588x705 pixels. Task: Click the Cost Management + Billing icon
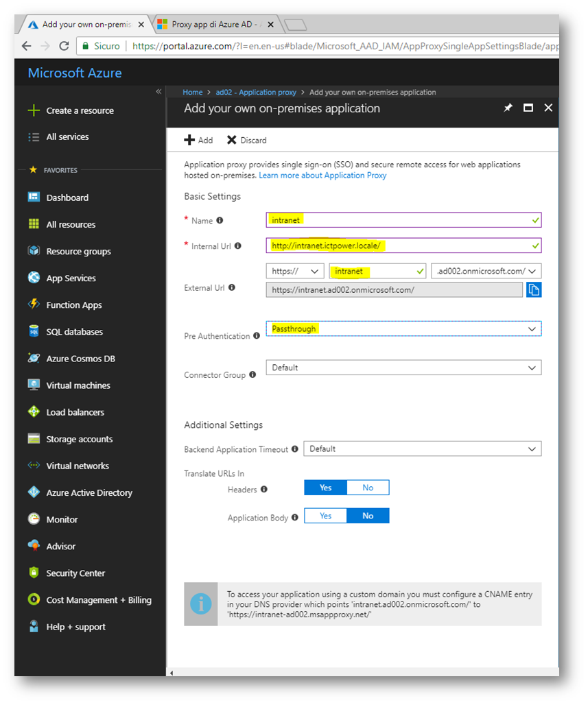click(x=34, y=599)
